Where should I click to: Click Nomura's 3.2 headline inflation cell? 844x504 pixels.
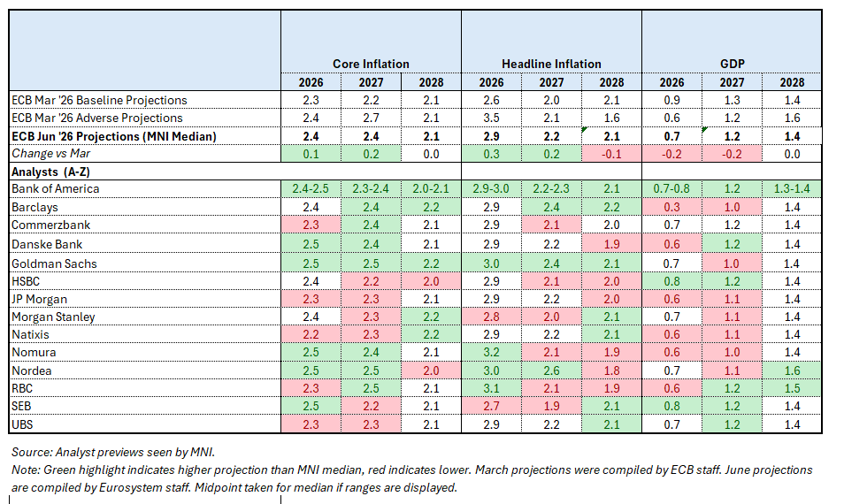(x=491, y=352)
